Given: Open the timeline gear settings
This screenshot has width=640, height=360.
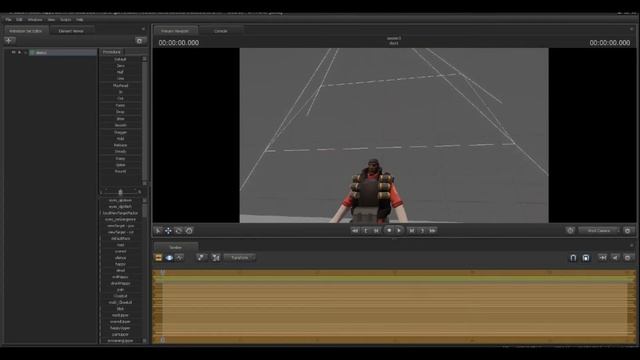Looking at the screenshot, I should tap(628, 258).
